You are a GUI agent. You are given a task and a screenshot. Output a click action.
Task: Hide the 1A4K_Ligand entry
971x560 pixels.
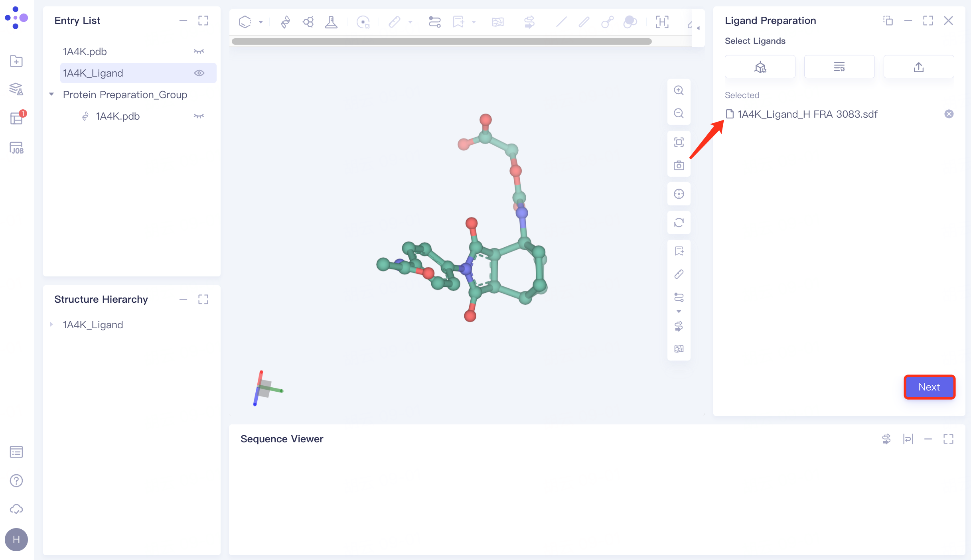pos(199,73)
